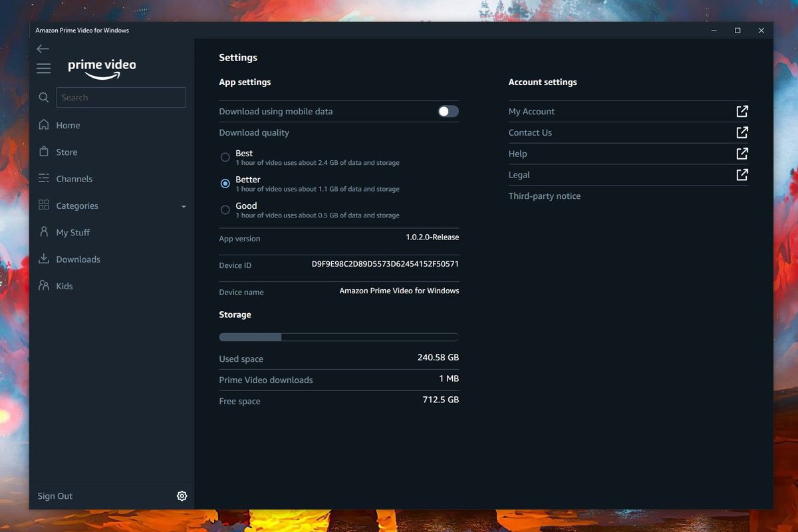Screen dimensions: 798x532
Task: Click the Categories grid icon
Action: tap(44, 205)
